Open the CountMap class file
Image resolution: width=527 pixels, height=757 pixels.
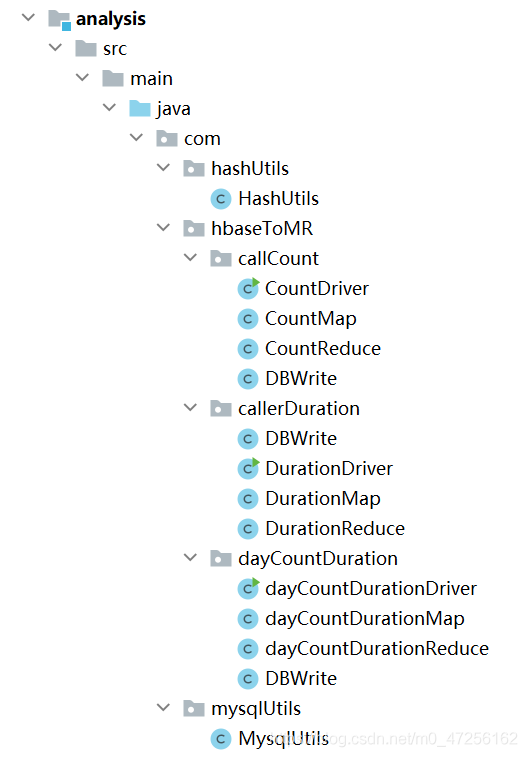click(311, 319)
